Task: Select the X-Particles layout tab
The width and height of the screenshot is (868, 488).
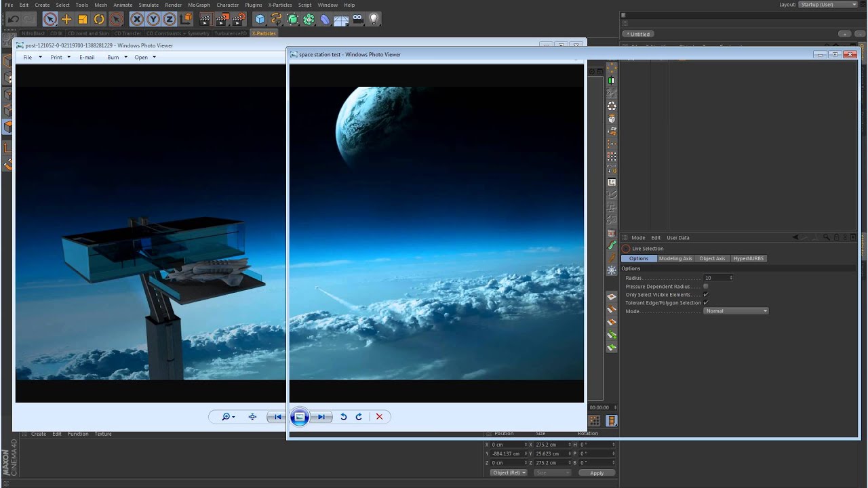Action: click(264, 33)
